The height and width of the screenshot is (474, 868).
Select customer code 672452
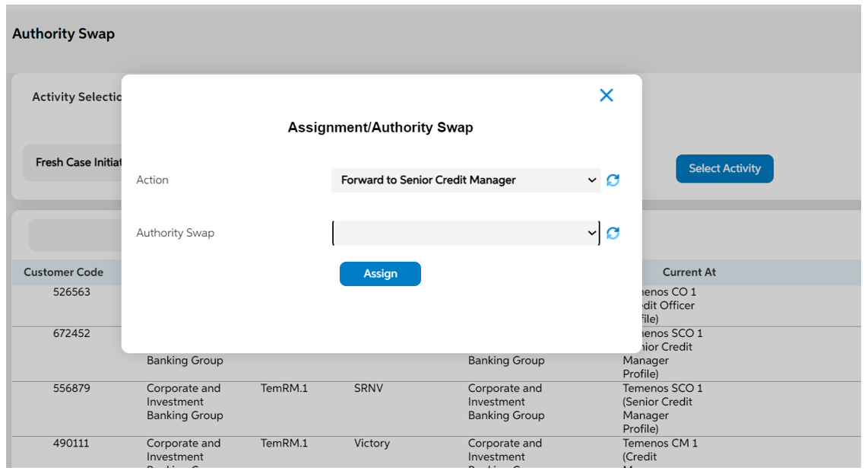point(71,333)
